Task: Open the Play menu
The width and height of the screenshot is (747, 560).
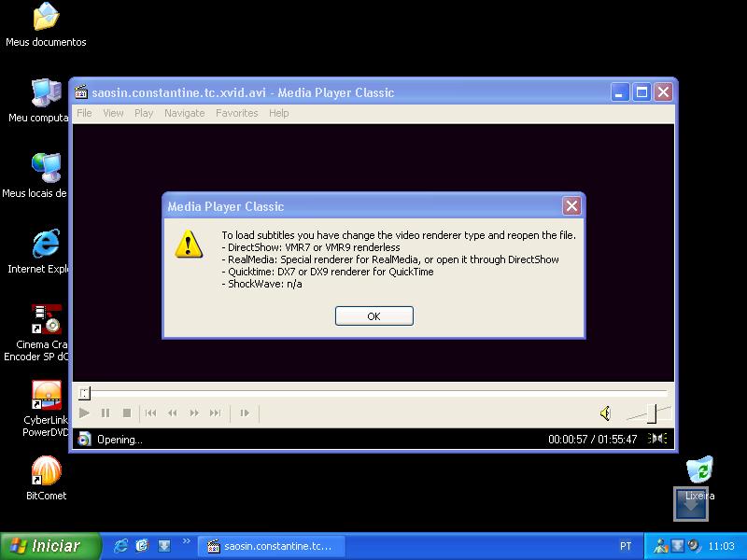Action: coord(144,113)
